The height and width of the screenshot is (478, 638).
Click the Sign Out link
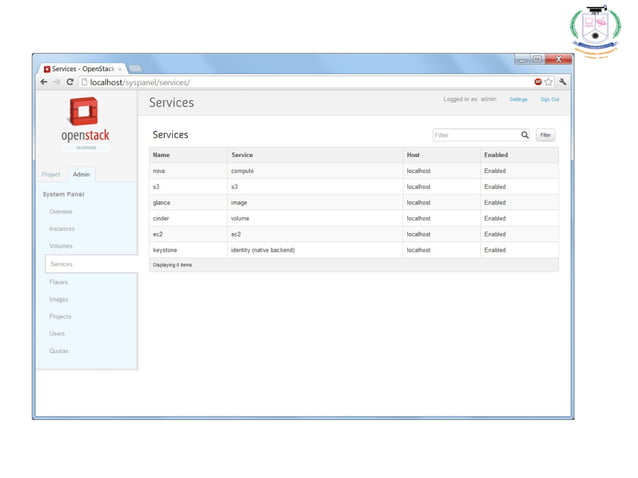tap(549, 100)
